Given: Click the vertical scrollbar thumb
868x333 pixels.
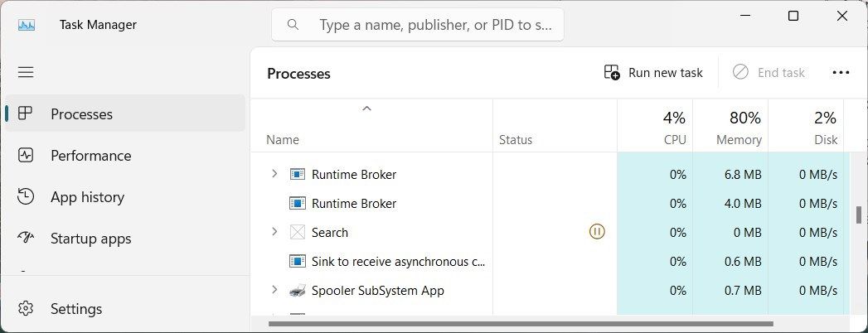Looking at the screenshot, I should (x=859, y=215).
